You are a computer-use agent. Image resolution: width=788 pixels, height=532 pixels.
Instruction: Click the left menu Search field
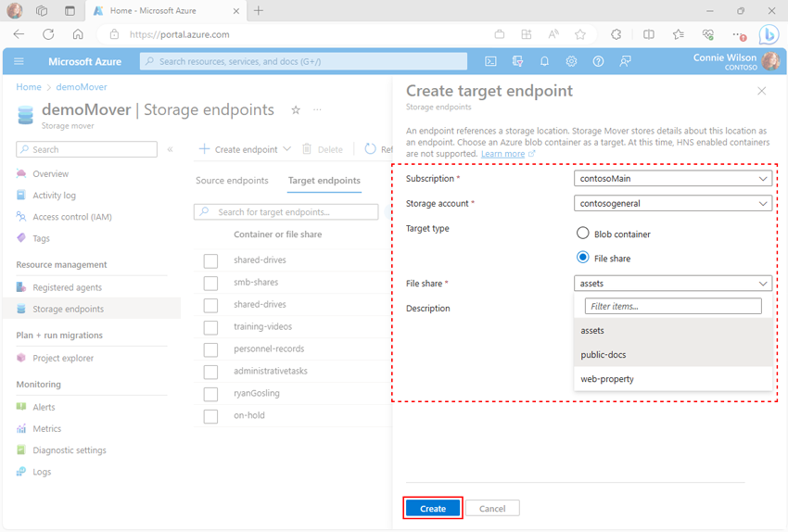(86, 149)
